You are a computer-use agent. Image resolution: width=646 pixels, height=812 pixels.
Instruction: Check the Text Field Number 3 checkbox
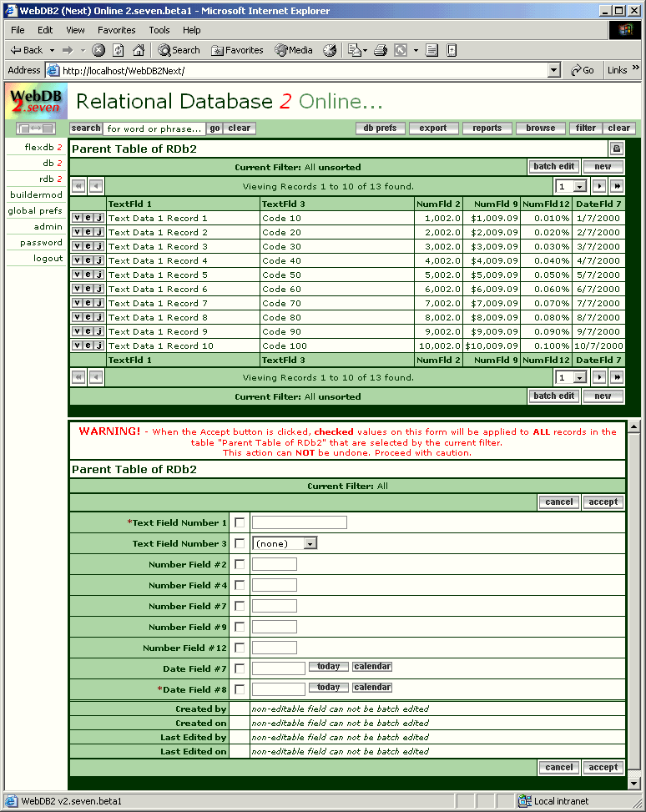coord(240,543)
